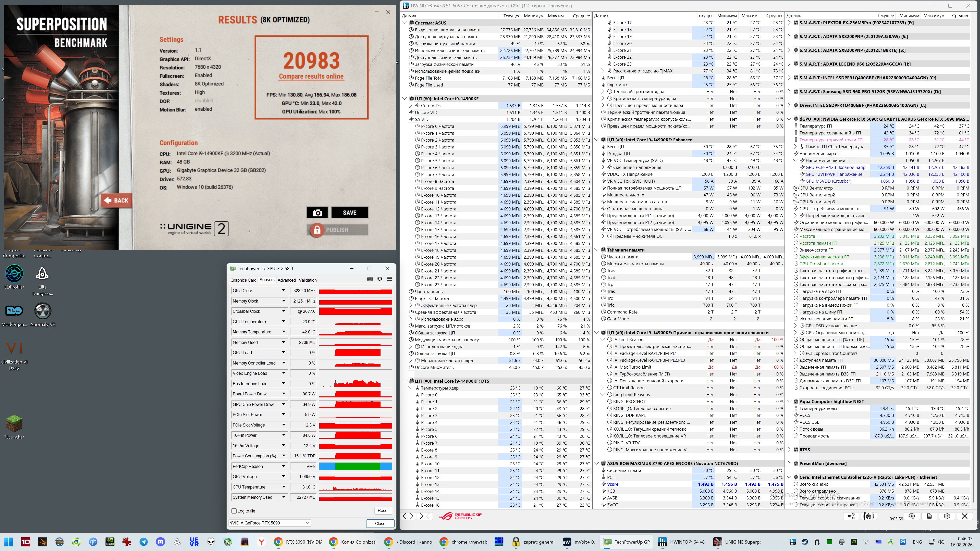Click SAVE in the Superposition results
The width and height of the screenshot is (980, 551).
pyautogui.click(x=350, y=212)
